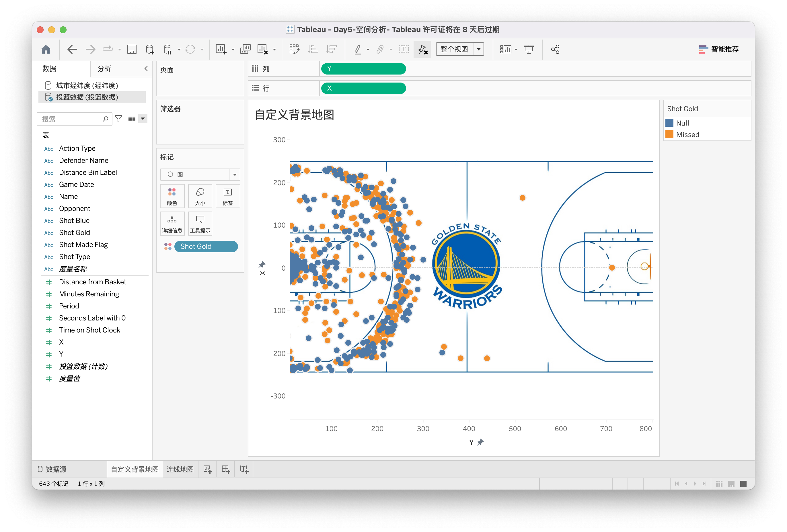
Task: Open the data pane view options dropdown
Action: (x=143, y=119)
